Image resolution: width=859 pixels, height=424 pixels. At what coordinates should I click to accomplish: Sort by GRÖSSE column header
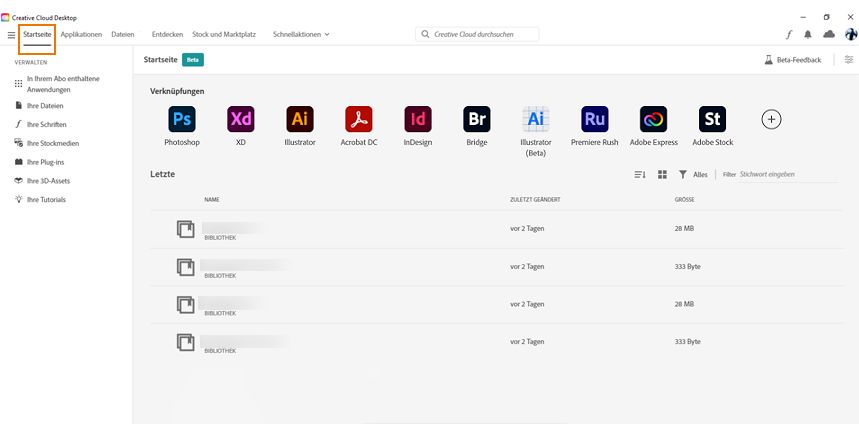(684, 200)
